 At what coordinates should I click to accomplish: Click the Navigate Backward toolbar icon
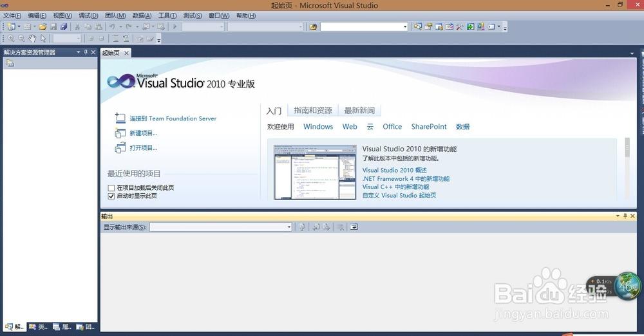click(x=146, y=26)
